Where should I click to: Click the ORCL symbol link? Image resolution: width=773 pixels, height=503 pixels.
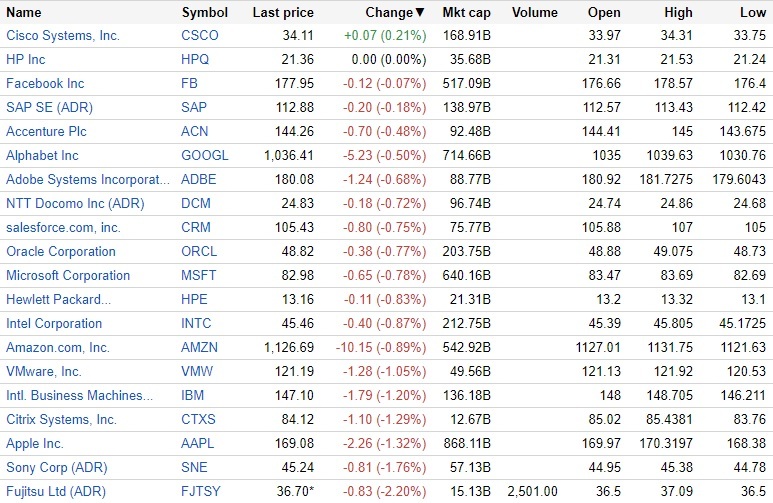[x=200, y=252]
